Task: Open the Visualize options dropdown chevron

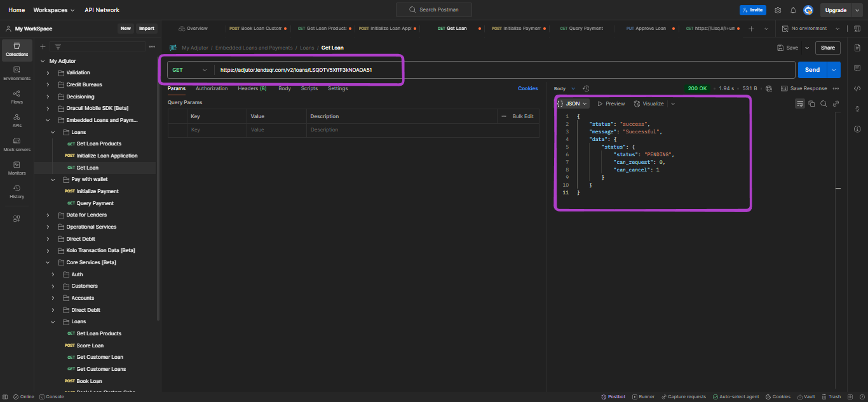Action: click(x=673, y=104)
